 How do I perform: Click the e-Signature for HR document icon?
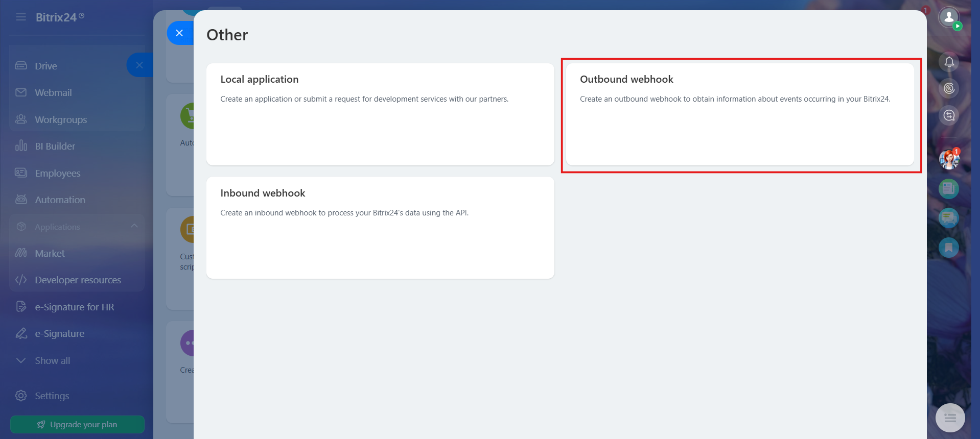pos(21,307)
